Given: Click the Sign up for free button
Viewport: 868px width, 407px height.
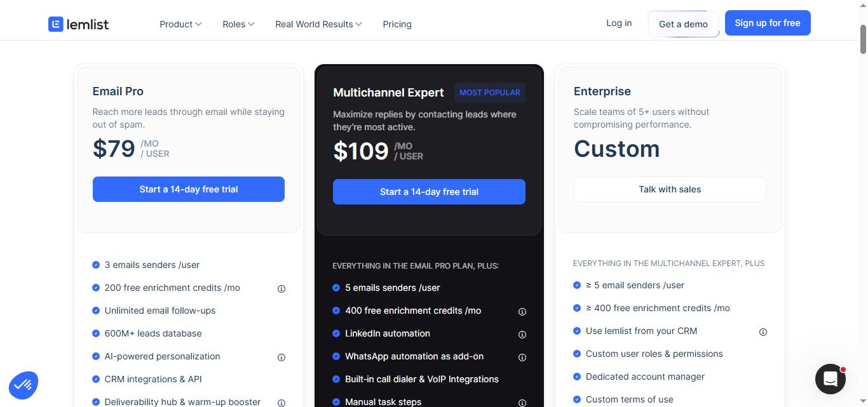Looking at the screenshot, I should [767, 23].
